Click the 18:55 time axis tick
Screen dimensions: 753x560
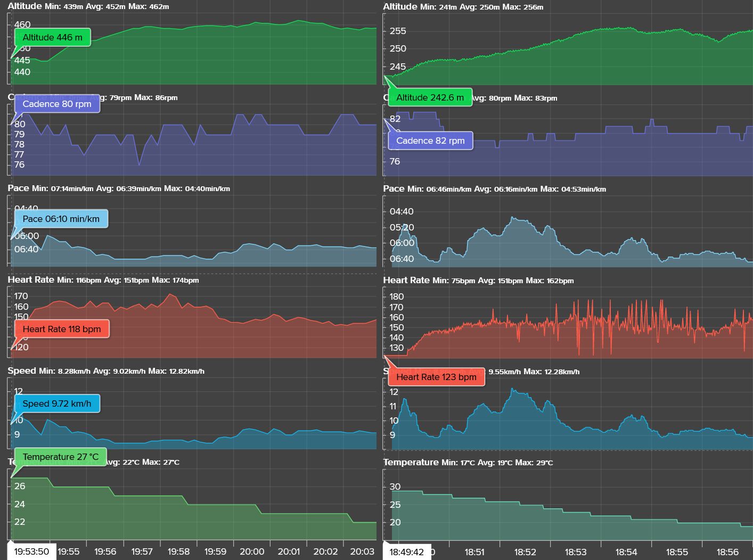click(x=677, y=552)
